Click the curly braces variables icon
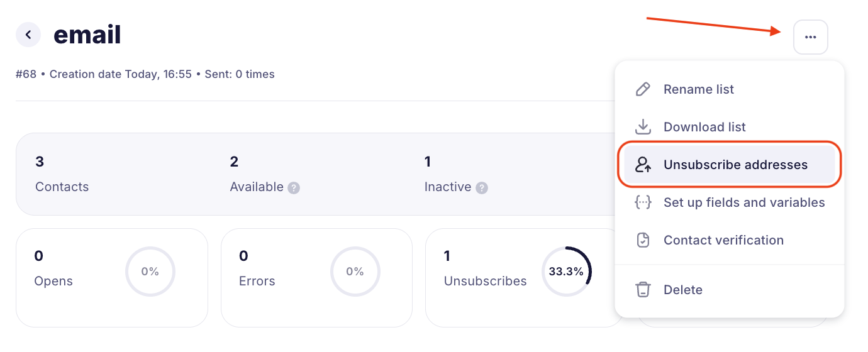 click(x=643, y=202)
